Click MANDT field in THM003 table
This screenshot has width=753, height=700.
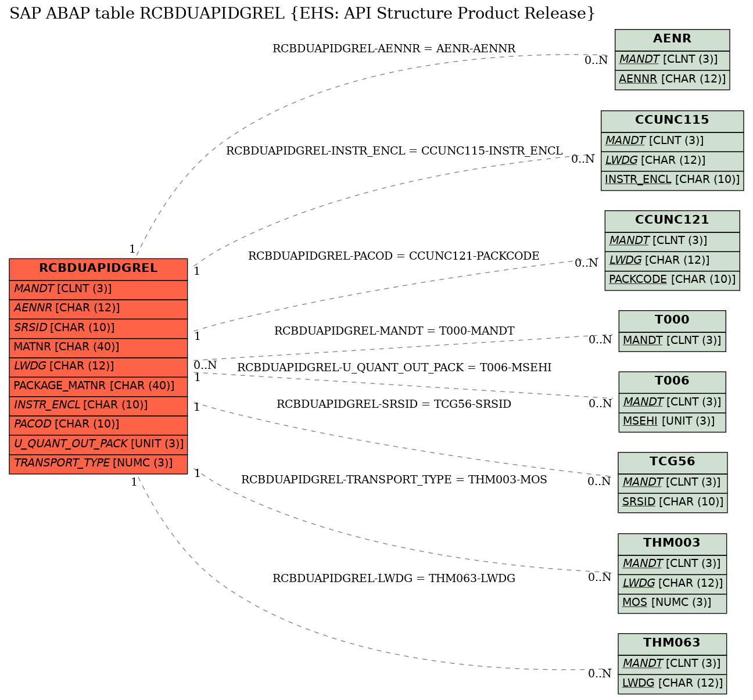click(672, 564)
